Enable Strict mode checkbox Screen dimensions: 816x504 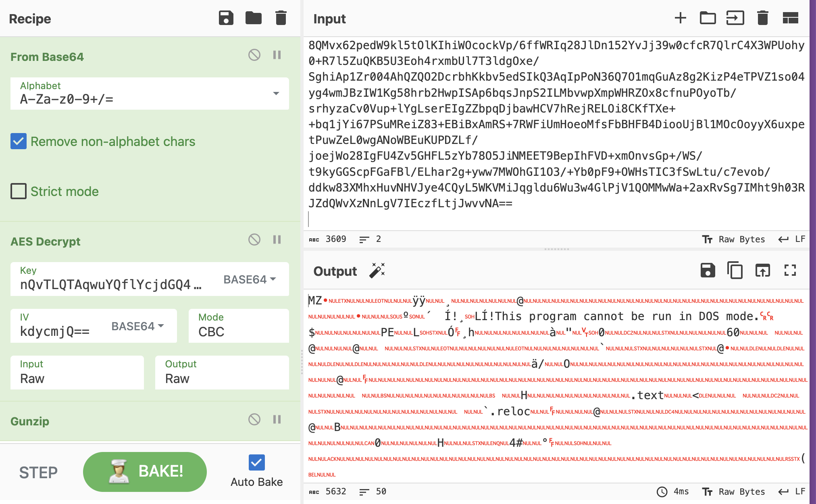coord(19,191)
